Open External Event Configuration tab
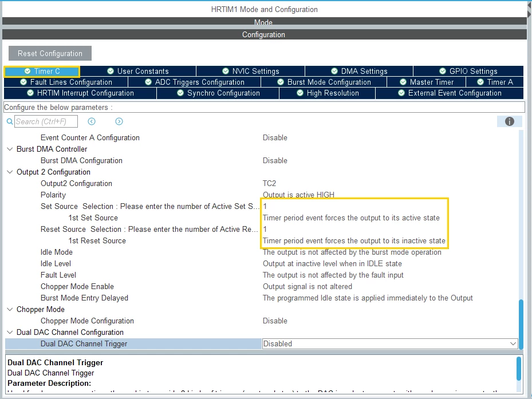Screen dimensions: 532x399 click(x=450, y=93)
